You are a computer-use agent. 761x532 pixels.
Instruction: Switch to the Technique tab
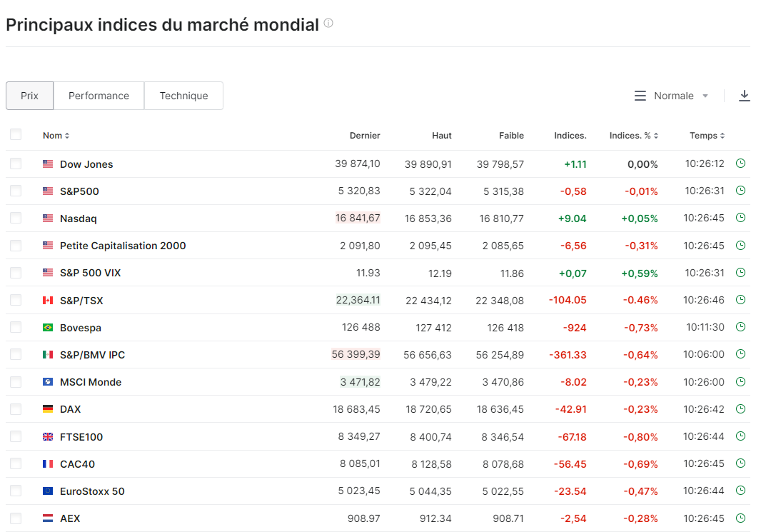point(183,96)
